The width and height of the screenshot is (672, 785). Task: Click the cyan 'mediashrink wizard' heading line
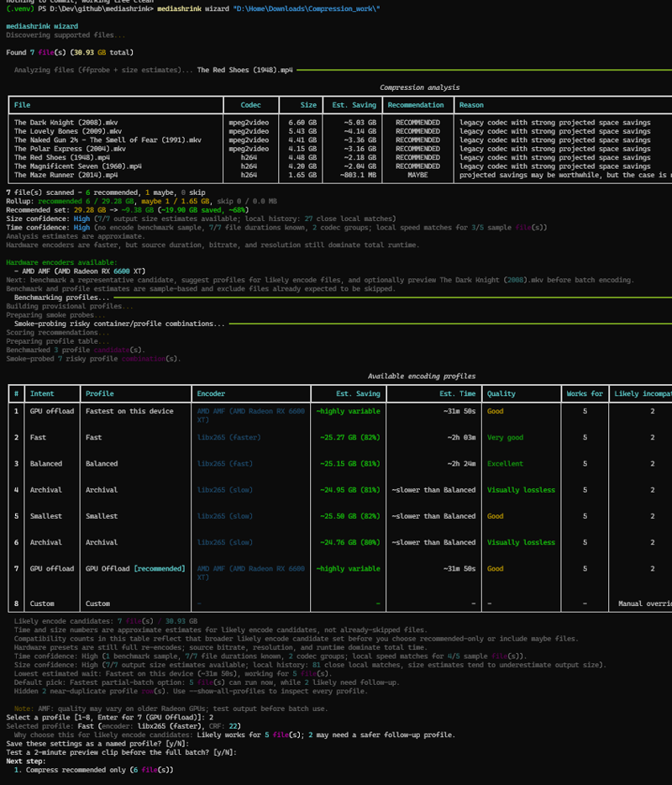[x=42, y=26]
